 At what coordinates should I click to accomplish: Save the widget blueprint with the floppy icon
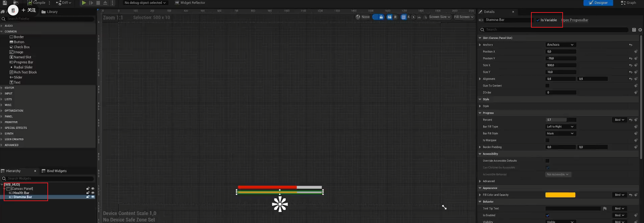tap(5, 3)
